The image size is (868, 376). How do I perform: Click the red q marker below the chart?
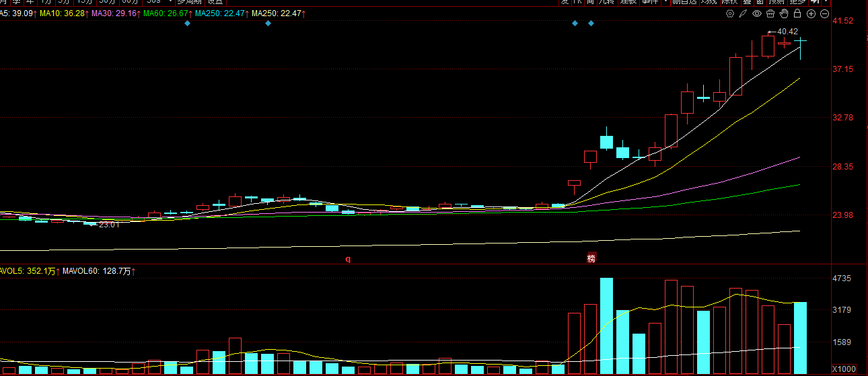(x=349, y=258)
